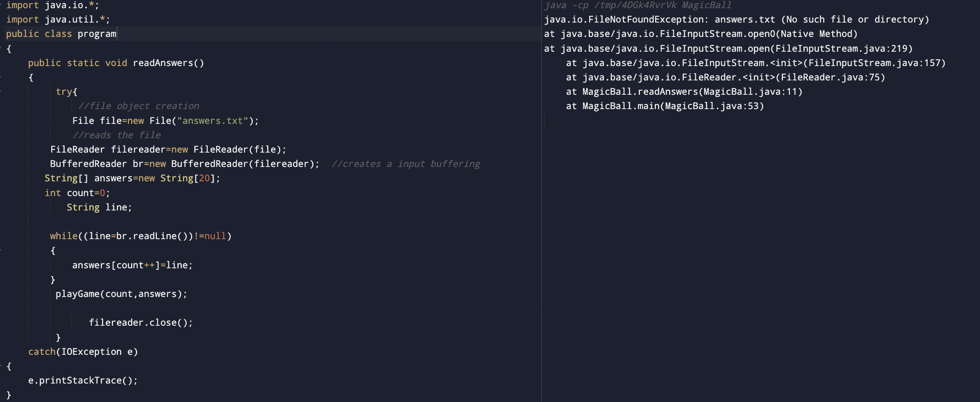Click the BufferedReader br declaration

[x=184, y=164]
